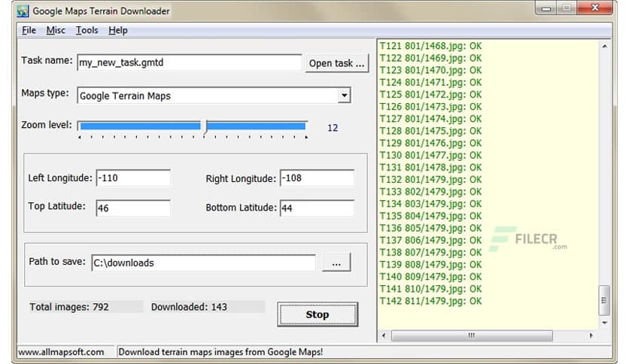
Task: Click log line 'T122 801/1469.jpg: OK'
Action: pos(430,58)
